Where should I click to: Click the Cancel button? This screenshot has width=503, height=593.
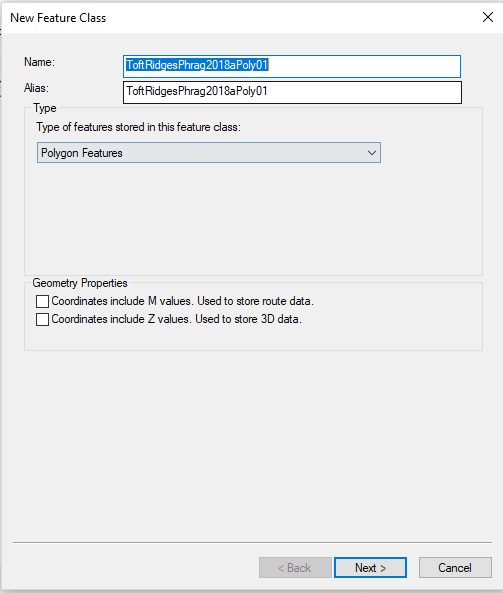455,567
